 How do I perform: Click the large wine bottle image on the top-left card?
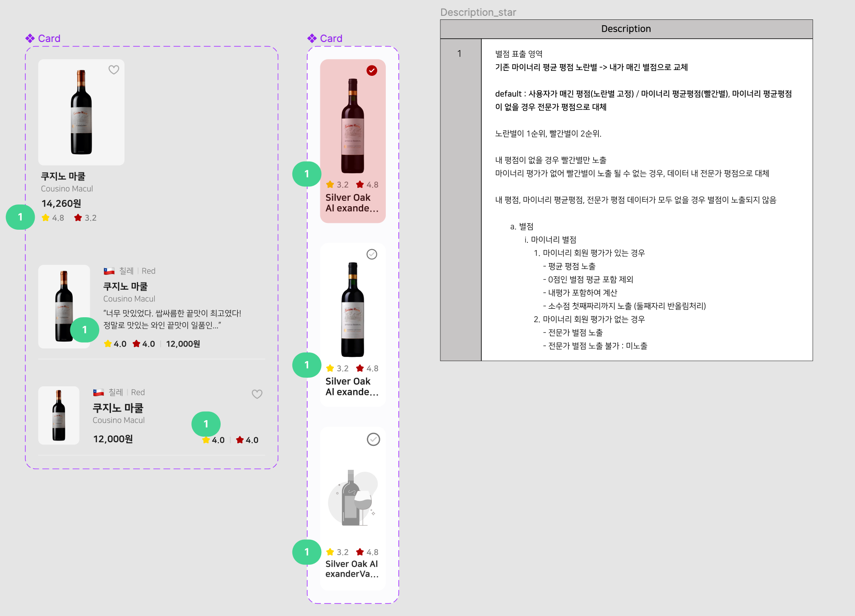pyautogui.click(x=81, y=112)
